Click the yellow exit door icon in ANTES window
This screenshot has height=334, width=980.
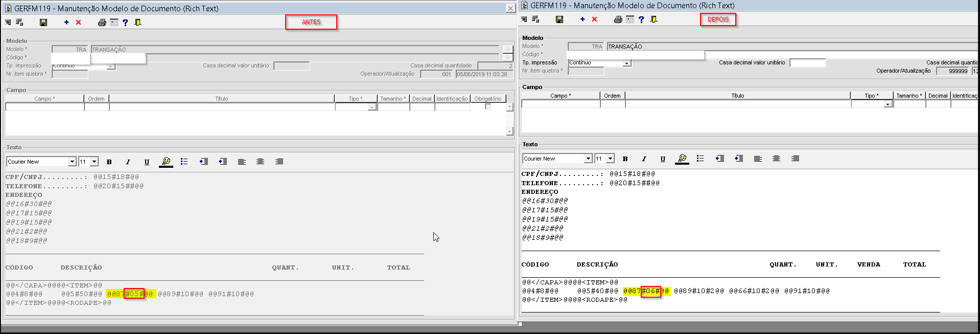137,23
